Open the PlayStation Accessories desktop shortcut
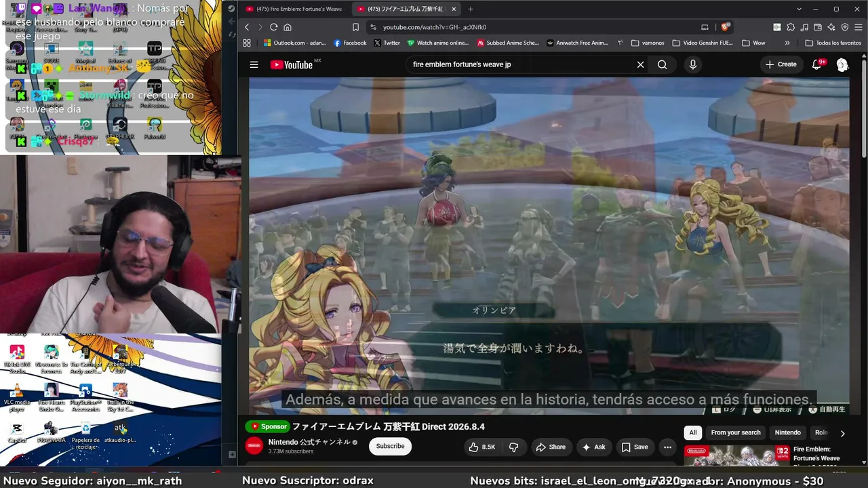This screenshot has height=488, width=868. 85,397
